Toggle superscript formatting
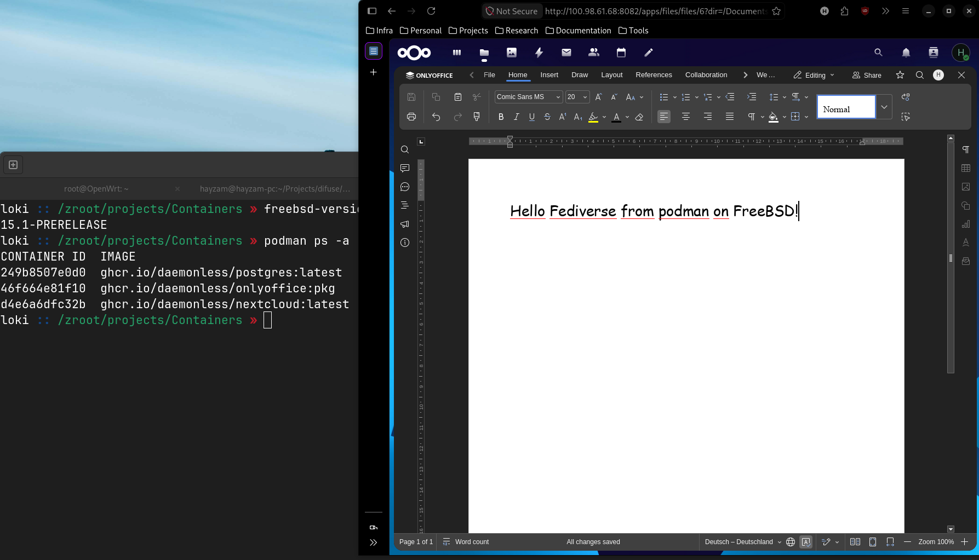The width and height of the screenshot is (979, 560). (563, 117)
